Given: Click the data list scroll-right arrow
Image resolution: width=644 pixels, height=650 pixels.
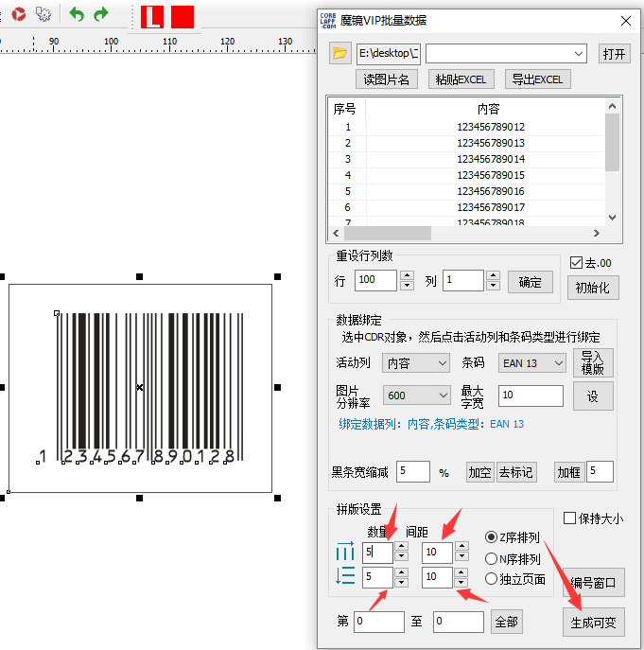Looking at the screenshot, I should (597, 234).
